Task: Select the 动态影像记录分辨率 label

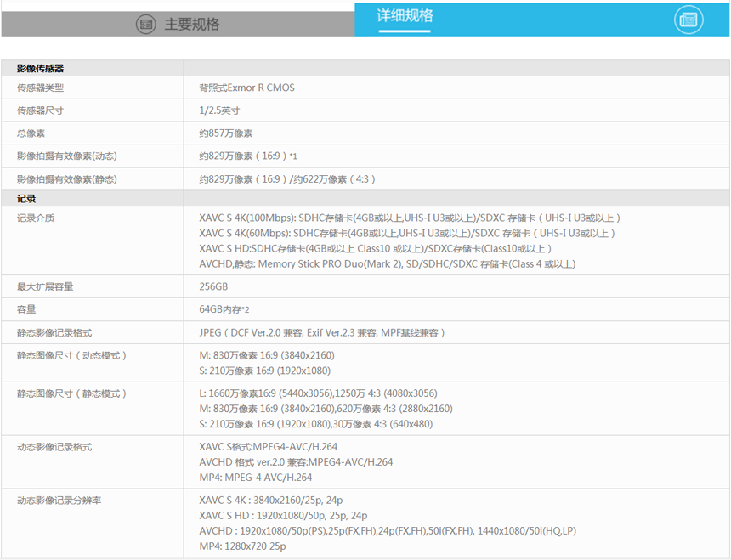Action: tap(59, 501)
